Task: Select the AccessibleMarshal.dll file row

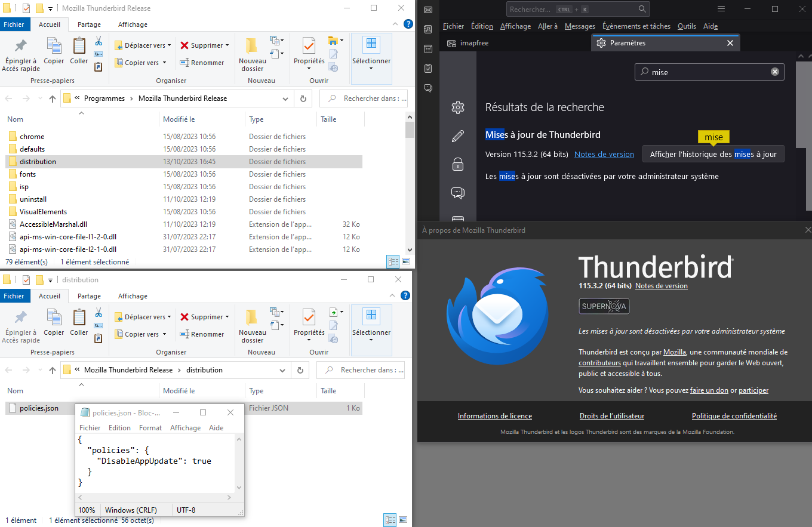Action: (184, 224)
